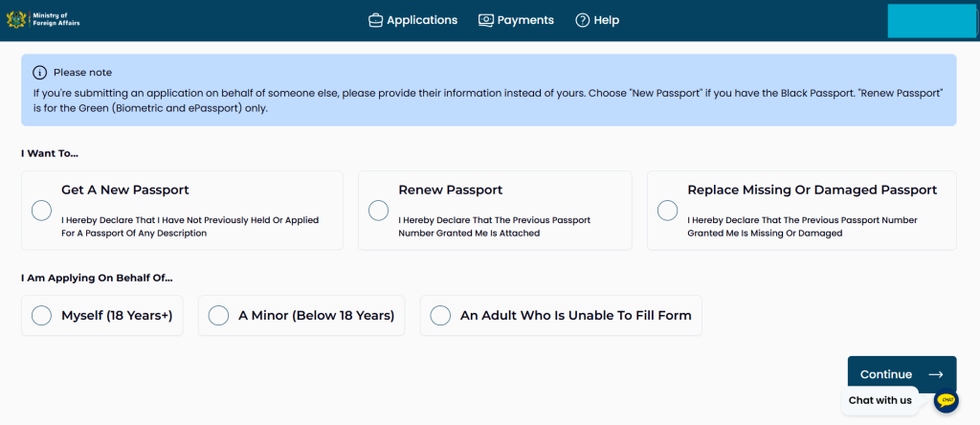980x425 pixels.
Task: Click the Ministry of Foreign Affairs header text
Action: (56, 19)
